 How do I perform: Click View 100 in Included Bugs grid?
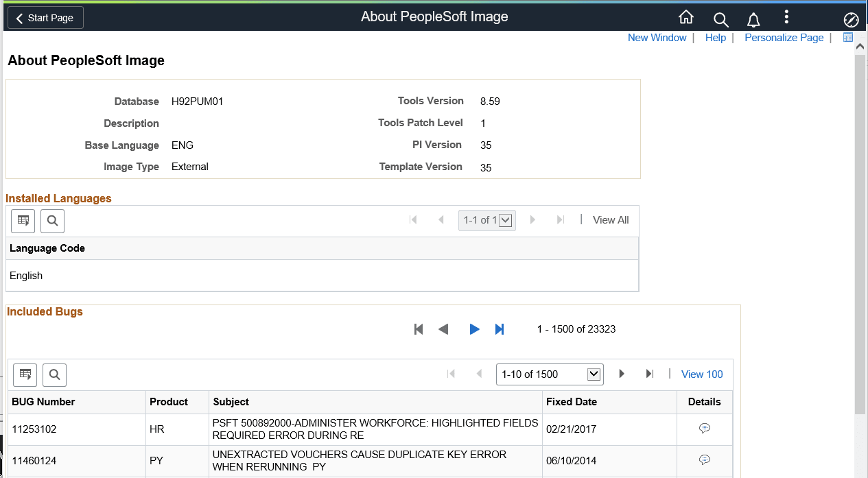(x=701, y=374)
